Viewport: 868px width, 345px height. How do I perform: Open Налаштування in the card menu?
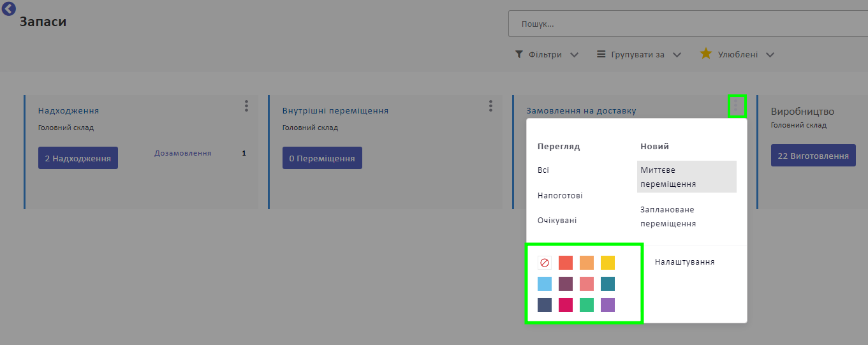684,262
